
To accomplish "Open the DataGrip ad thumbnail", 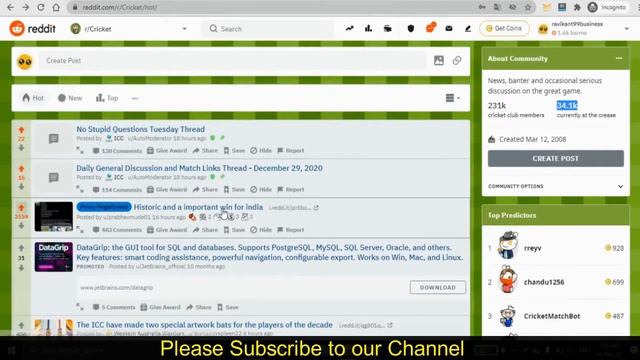I will click(53, 257).
